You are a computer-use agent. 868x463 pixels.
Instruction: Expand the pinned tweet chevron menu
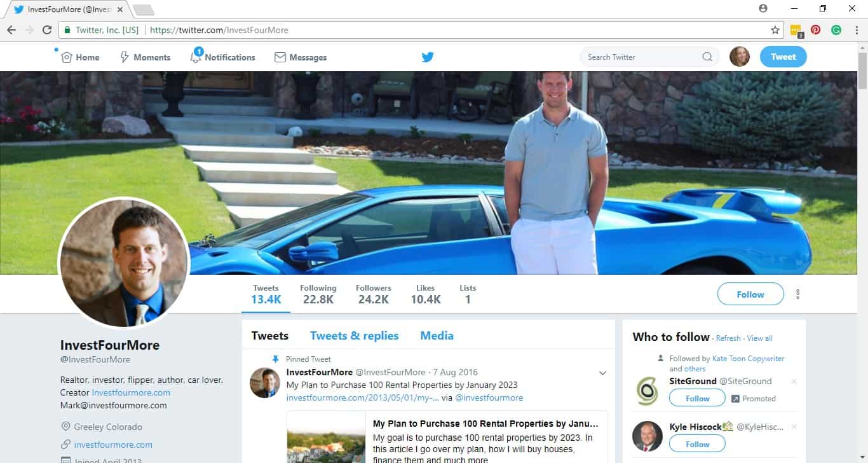click(x=602, y=373)
